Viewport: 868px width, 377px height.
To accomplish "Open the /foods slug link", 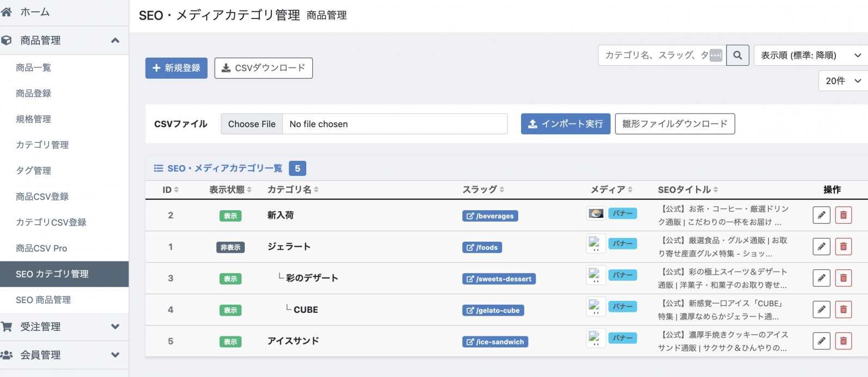I will point(482,247).
